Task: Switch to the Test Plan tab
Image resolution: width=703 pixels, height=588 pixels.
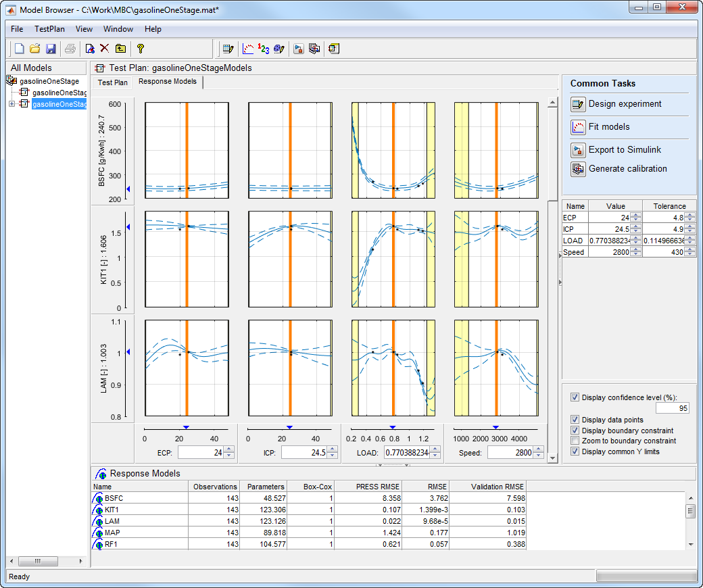Action: pyautogui.click(x=112, y=82)
